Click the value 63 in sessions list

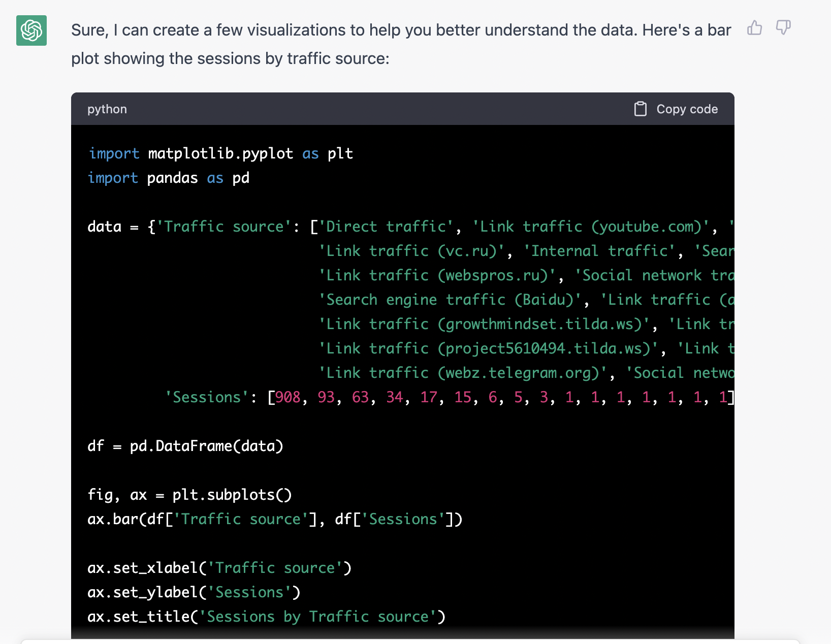pyautogui.click(x=360, y=397)
